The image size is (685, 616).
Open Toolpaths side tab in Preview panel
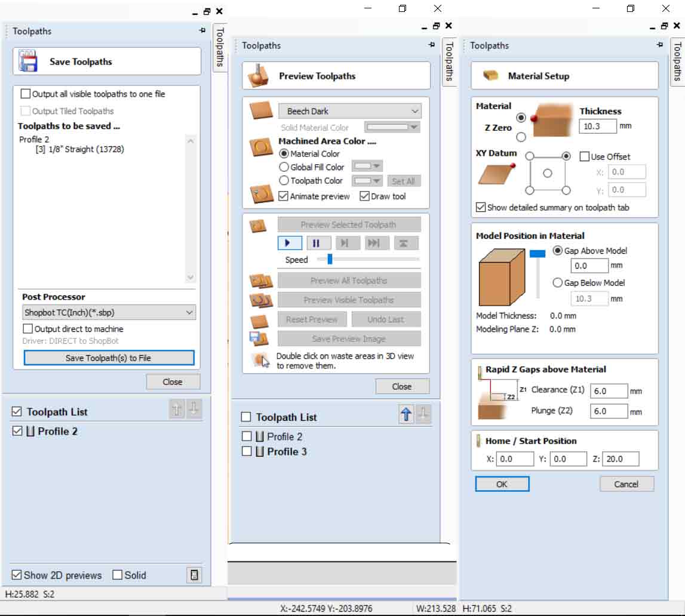449,61
